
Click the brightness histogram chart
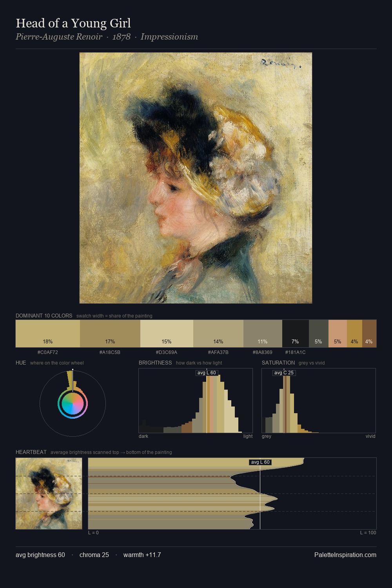pyautogui.click(x=196, y=401)
